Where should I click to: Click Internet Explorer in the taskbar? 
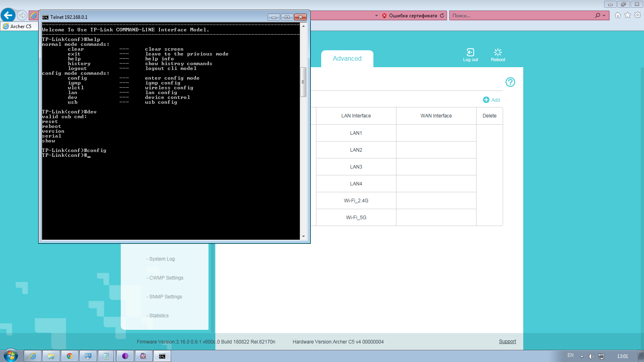(x=33, y=356)
